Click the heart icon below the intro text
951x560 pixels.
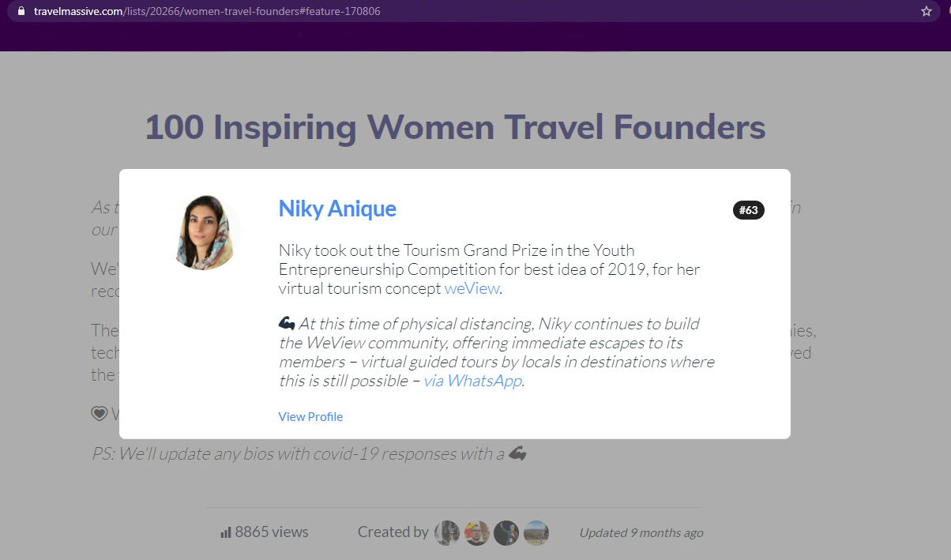tap(99, 413)
